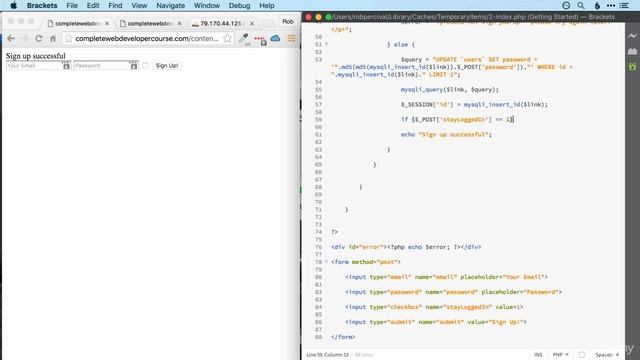Click password manager icon in Password field
Viewport: 640px width, 360px height.
tap(133, 65)
